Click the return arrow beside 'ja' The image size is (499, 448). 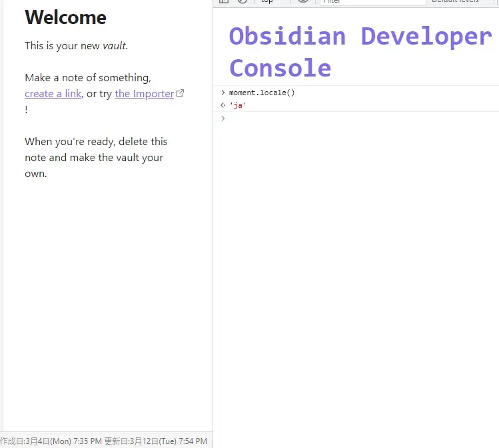click(223, 105)
